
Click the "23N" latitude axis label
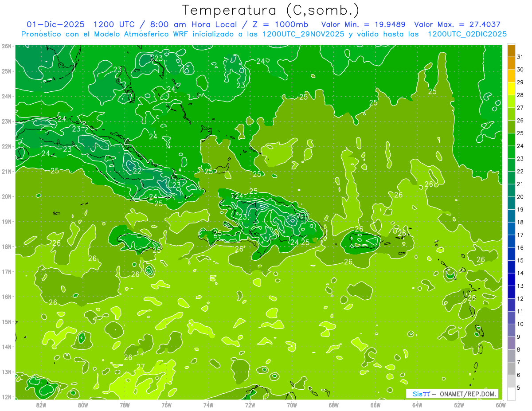[x=6, y=121]
